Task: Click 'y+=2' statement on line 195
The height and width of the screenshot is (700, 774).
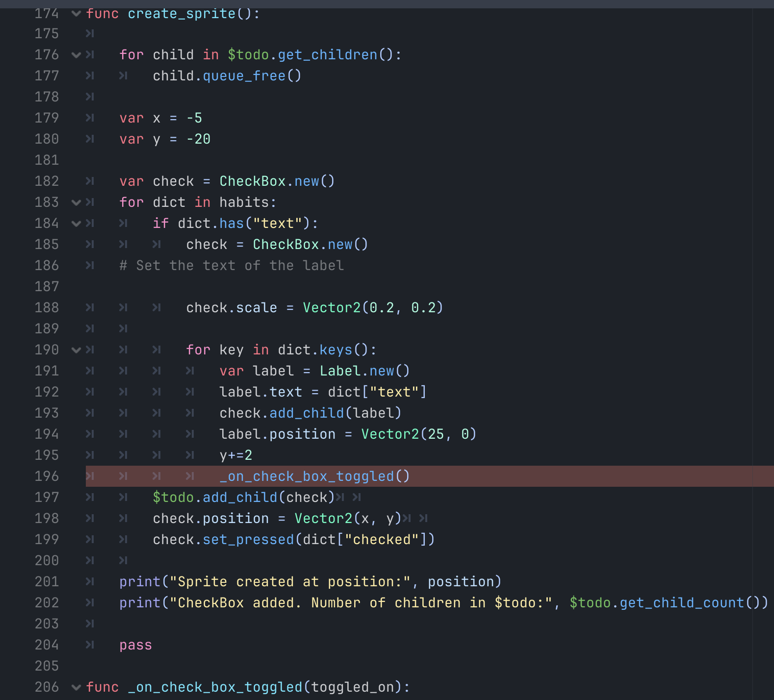Action: pos(236,455)
